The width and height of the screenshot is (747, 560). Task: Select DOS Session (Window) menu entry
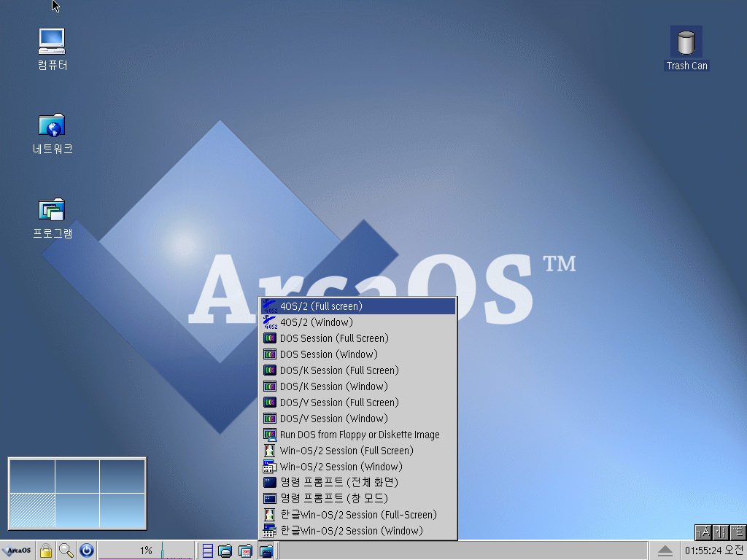(x=328, y=354)
